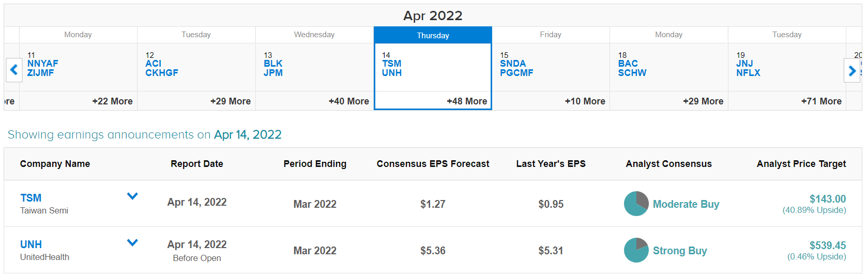This screenshot has height=276, width=868.
Task: Click the Strong Buy pie chart icon
Action: pos(636,250)
